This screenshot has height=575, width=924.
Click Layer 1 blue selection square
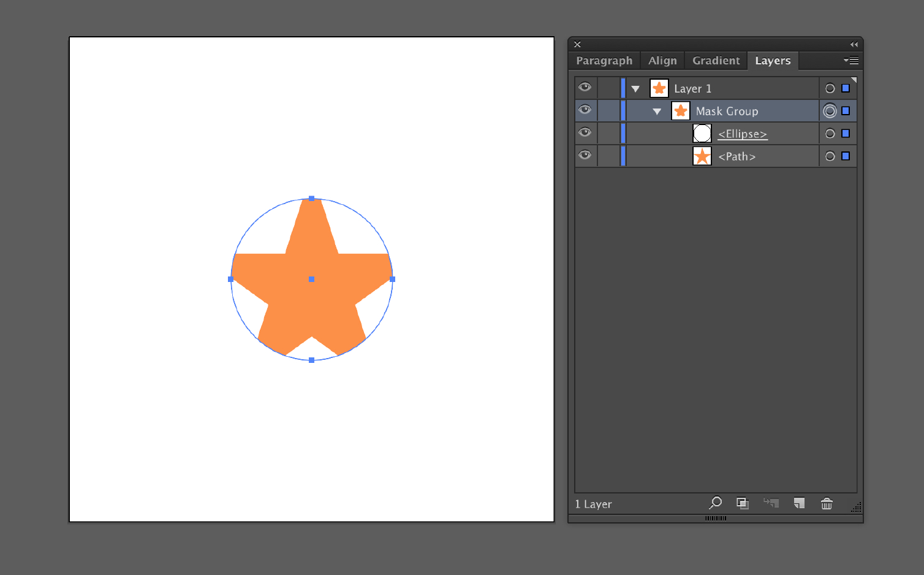click(846, 88)
